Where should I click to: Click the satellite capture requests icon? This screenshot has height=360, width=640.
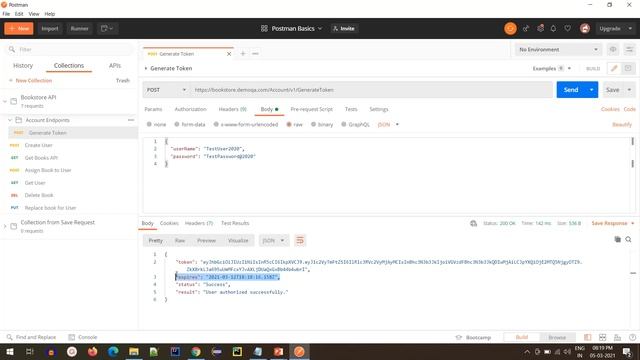point(526,29)
